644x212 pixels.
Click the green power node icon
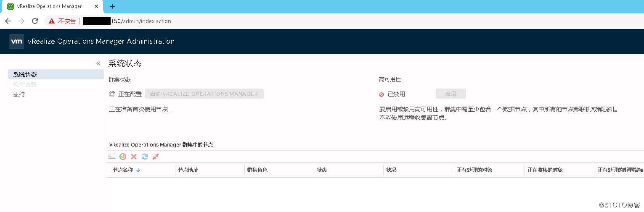click(123, 156)
